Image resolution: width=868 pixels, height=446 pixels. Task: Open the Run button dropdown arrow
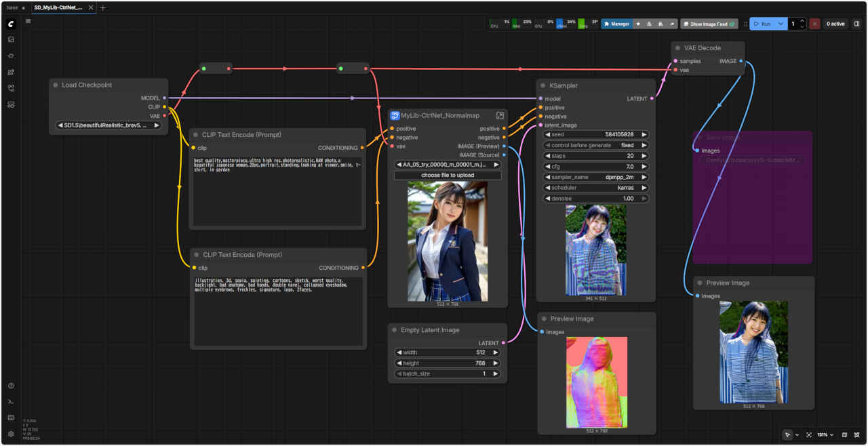click(x=781, y=24)
